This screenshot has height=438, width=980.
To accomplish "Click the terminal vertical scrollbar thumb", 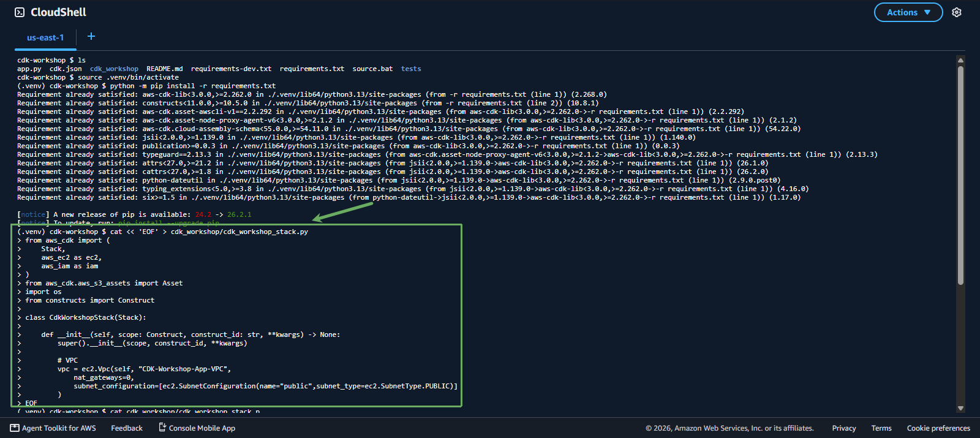I will 960,175.
